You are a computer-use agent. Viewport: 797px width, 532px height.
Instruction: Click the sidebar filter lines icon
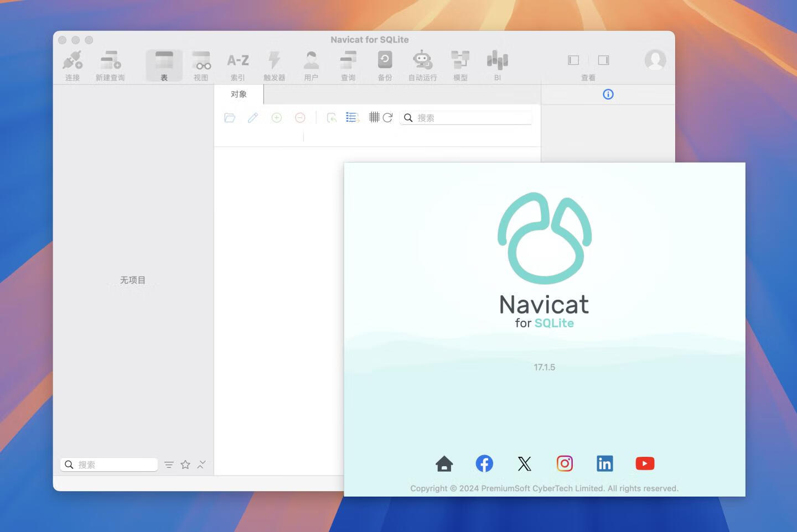[169, 465]
